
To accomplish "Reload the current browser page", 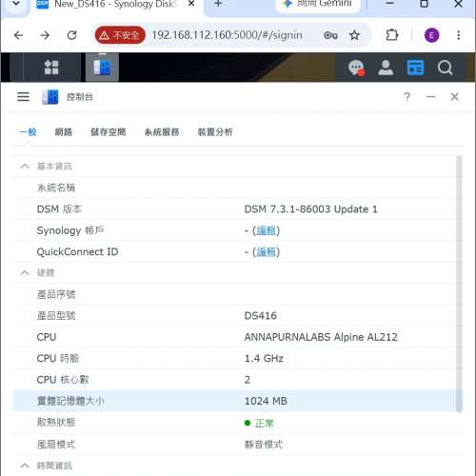I will point(72,35).
